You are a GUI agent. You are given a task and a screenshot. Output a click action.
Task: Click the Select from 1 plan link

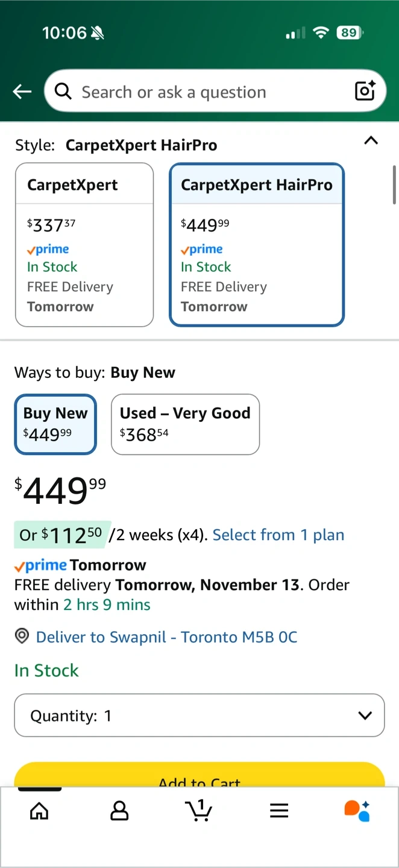pos(278,535)
